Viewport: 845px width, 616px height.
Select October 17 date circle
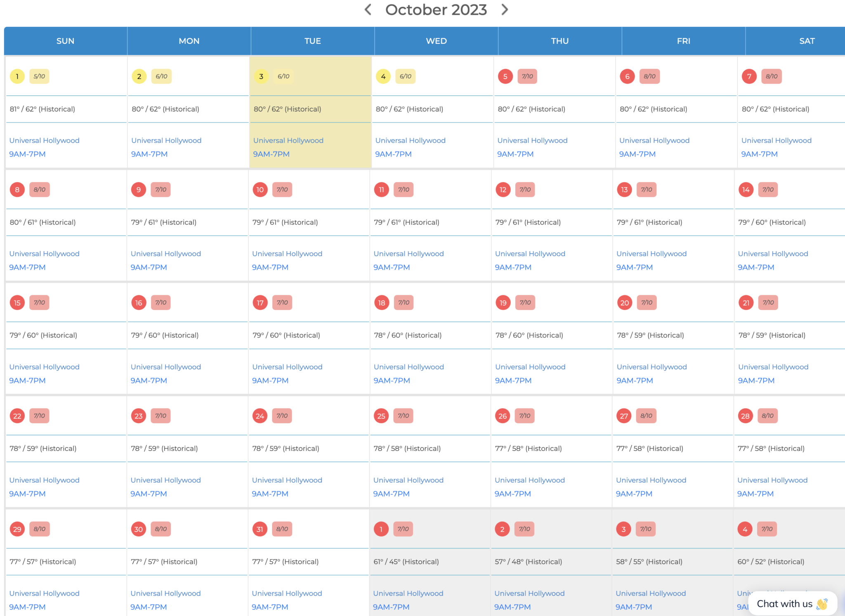pos(260,303)
